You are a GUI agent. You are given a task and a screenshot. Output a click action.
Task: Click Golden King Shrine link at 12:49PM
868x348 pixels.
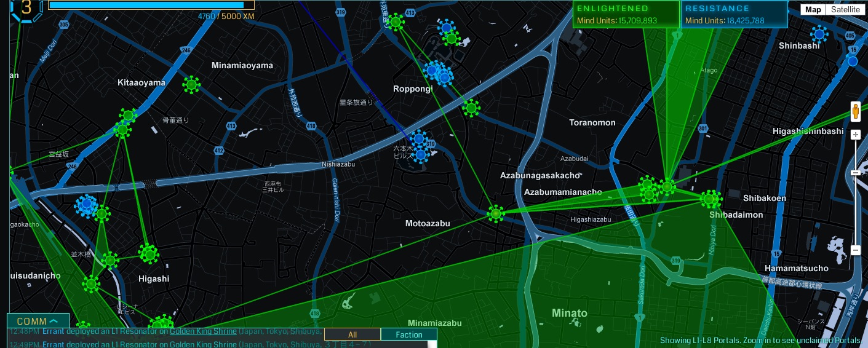(x=203, y=344)
